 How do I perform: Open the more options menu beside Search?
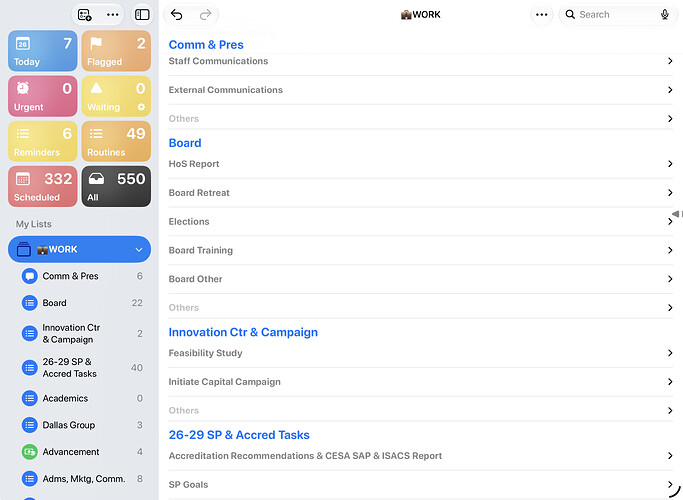pyautogui.click(x=541, y=15)
